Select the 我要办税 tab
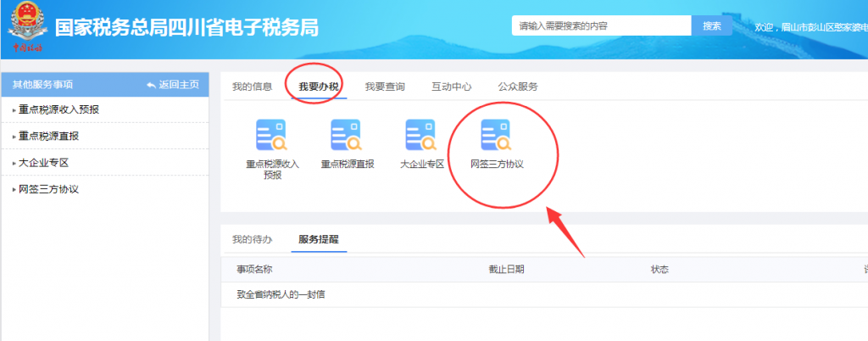Viewport: 868px width, 341px height. [x=318, y=87]
